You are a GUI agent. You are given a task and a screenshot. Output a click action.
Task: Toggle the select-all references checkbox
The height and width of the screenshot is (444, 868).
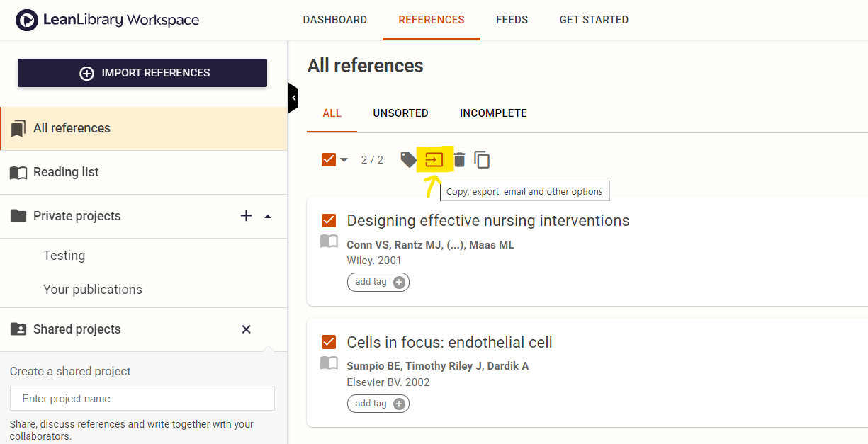pos(327,159)
